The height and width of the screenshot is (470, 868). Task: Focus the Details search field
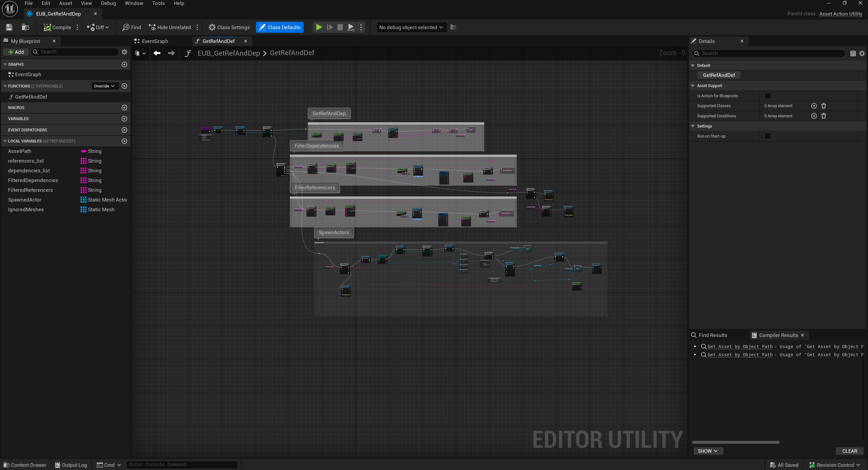(x=768, y=53)
